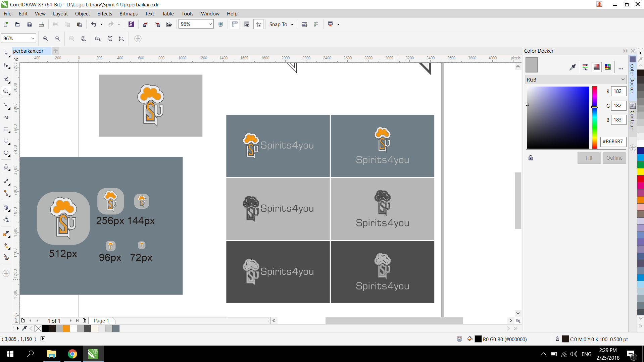Toggle the lock icon for automatic color apply
The height and width of the screenshot is (362, 644).
point(531,158)
